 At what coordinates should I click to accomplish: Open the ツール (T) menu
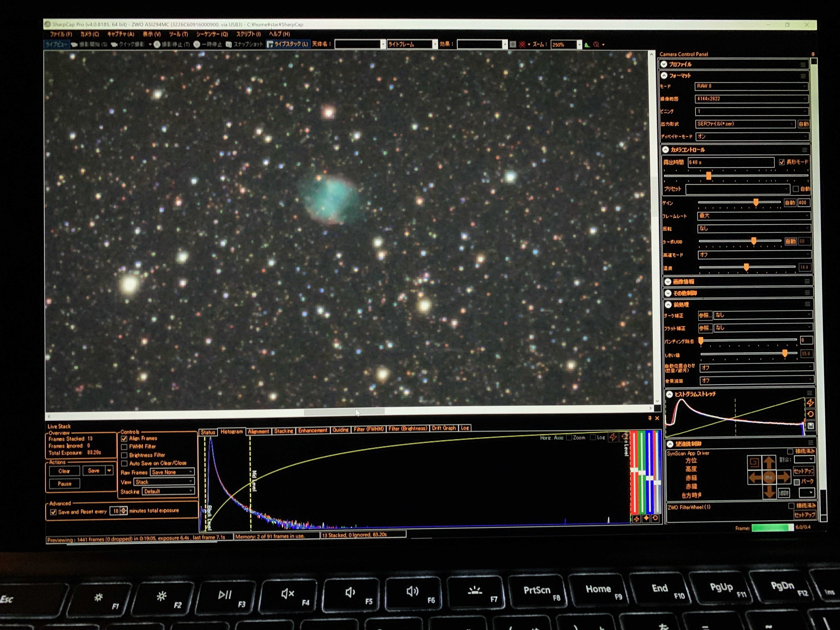point(178,34)
